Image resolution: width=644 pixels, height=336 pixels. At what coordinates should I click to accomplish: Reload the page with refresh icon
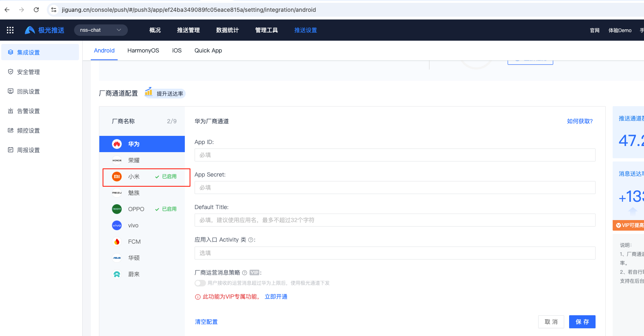pyautogui.click(x=36, y=10)
